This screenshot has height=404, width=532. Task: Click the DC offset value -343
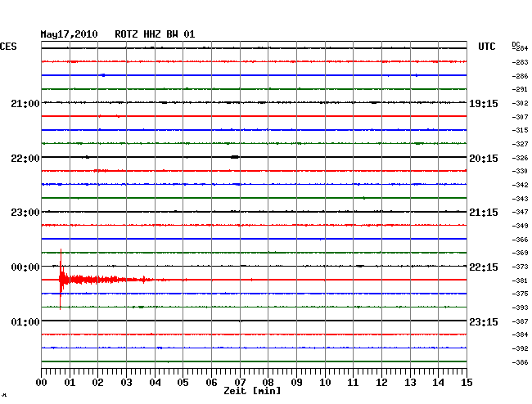click(520, 199)
